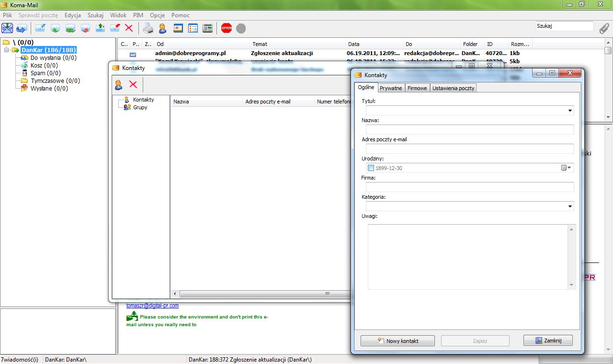Click the upload/send message toolbar icon
613x364 pixels.
point(100,28)
